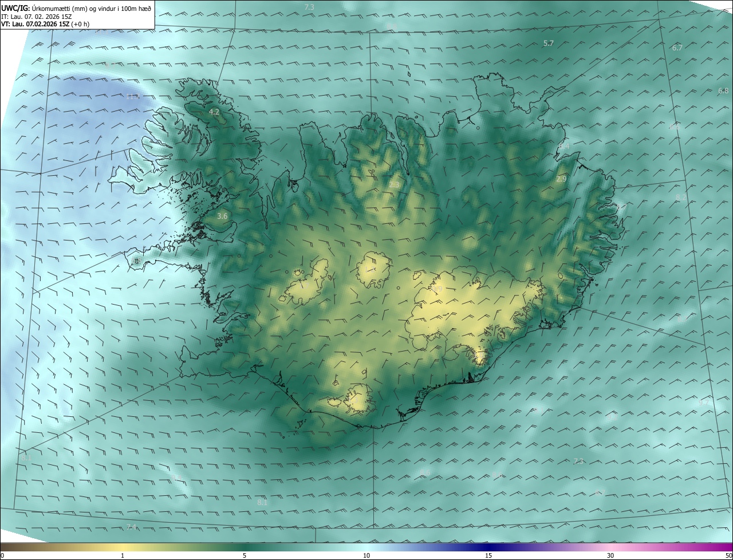Viewport: 733px width, 560px height.
Task: Click the 5.7 value label over the sea
Action: (549, 44)
